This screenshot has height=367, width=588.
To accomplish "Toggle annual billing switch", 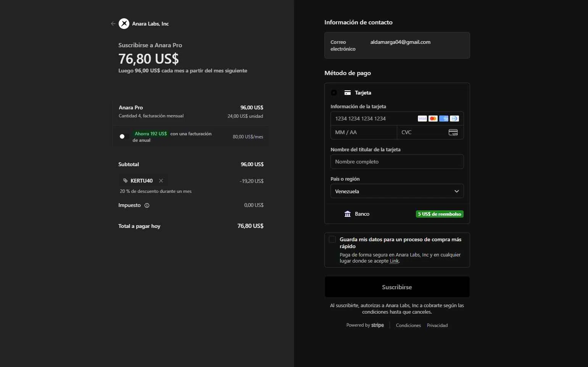I will 124,136.
